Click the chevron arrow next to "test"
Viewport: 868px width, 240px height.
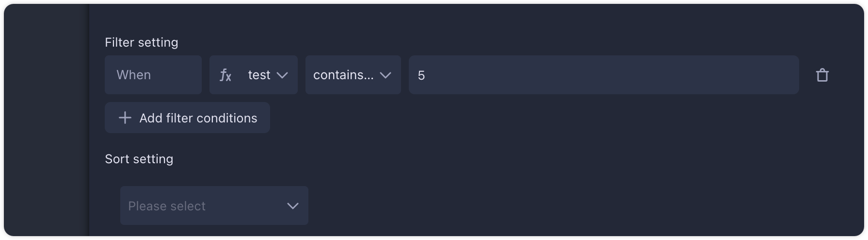[282, 75]
